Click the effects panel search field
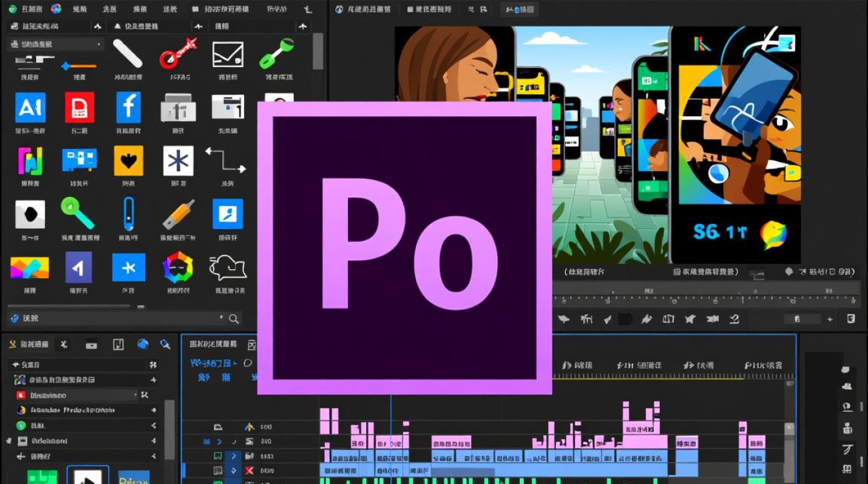 tap(125, 318)
